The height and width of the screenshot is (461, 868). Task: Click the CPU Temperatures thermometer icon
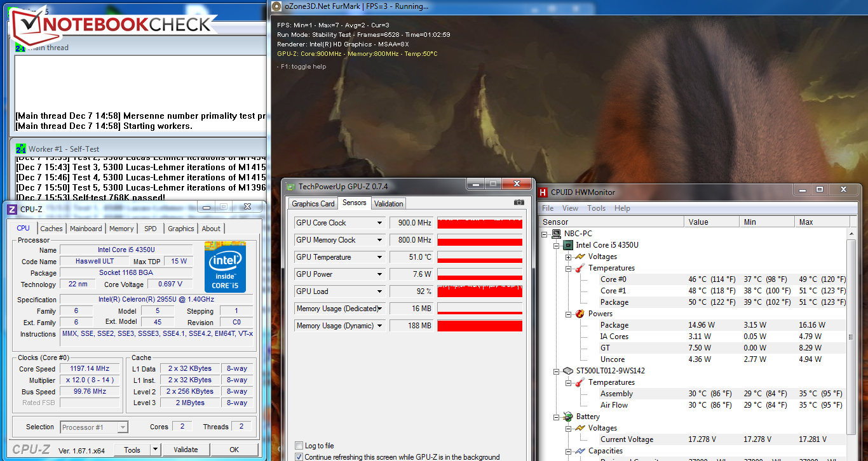pos(580,268)
